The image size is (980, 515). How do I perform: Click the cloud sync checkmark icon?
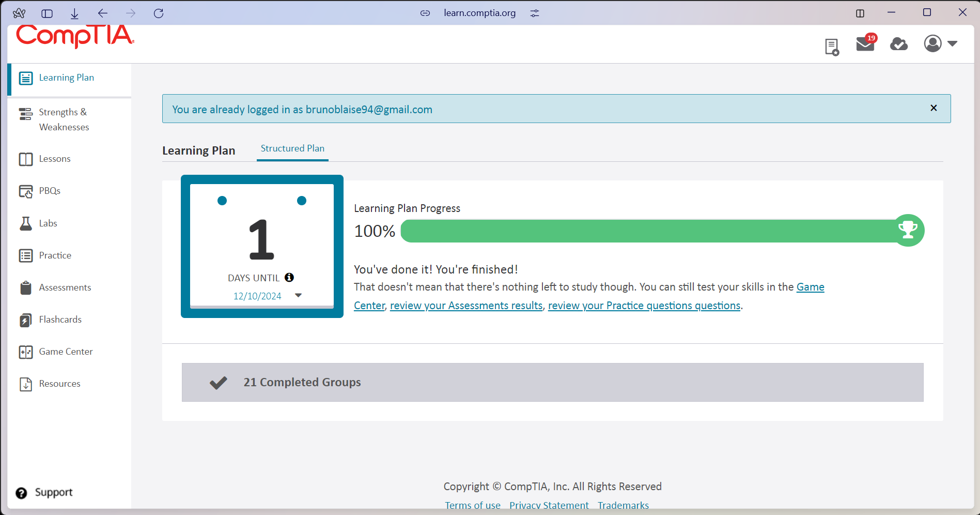pyautogui.click(x=899, y=44)
